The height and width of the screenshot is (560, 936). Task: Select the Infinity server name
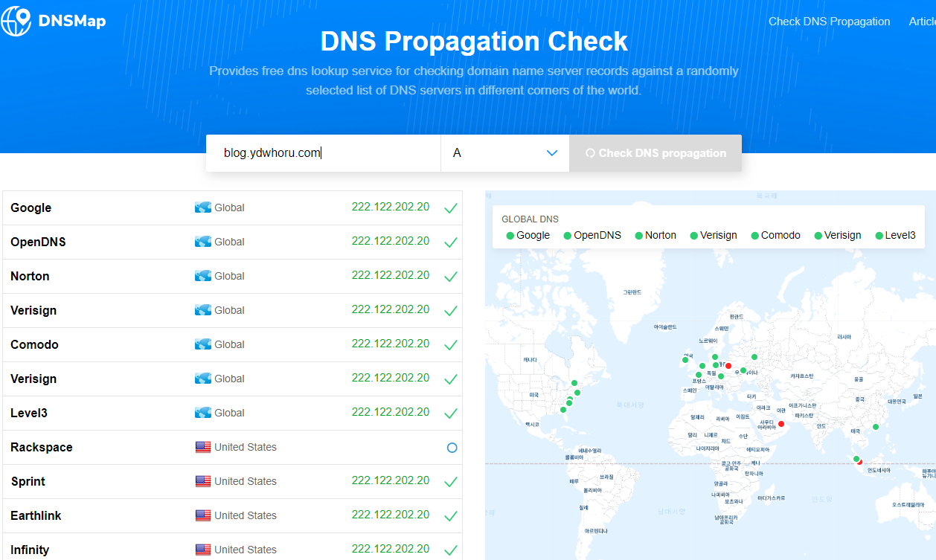(30, 550)
